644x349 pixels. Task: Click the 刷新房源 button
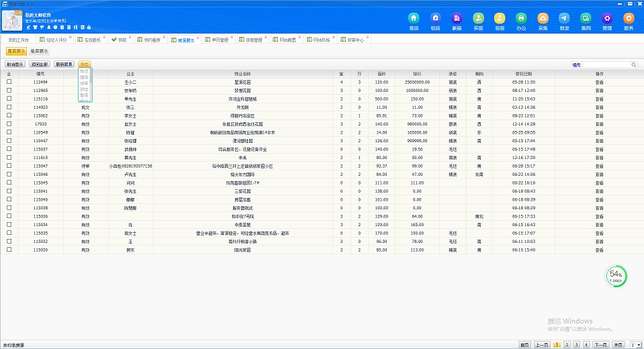(x=64, y=64)
